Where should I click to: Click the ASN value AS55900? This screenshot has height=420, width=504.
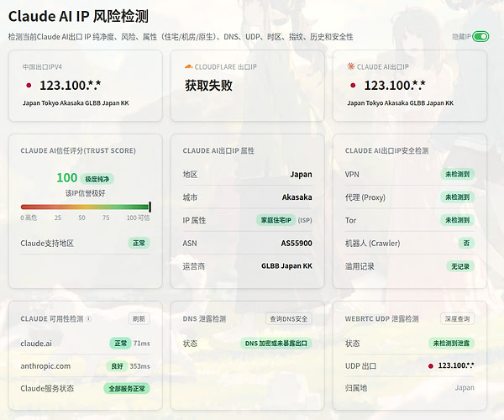point(297,244)
